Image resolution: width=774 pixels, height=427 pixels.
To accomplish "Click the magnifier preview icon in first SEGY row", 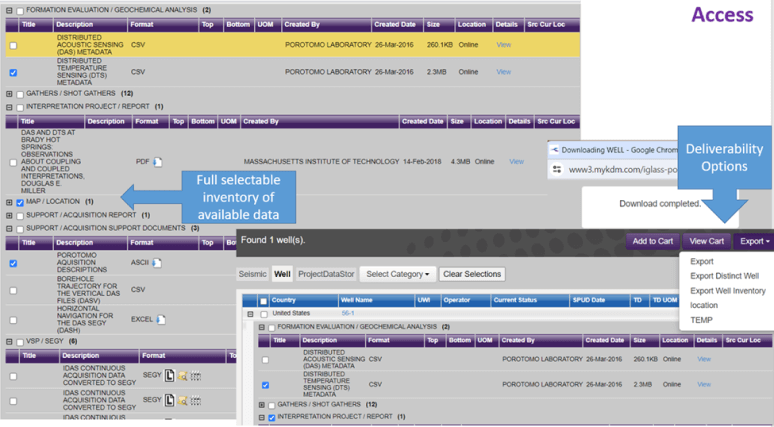I will pos(183,375).
